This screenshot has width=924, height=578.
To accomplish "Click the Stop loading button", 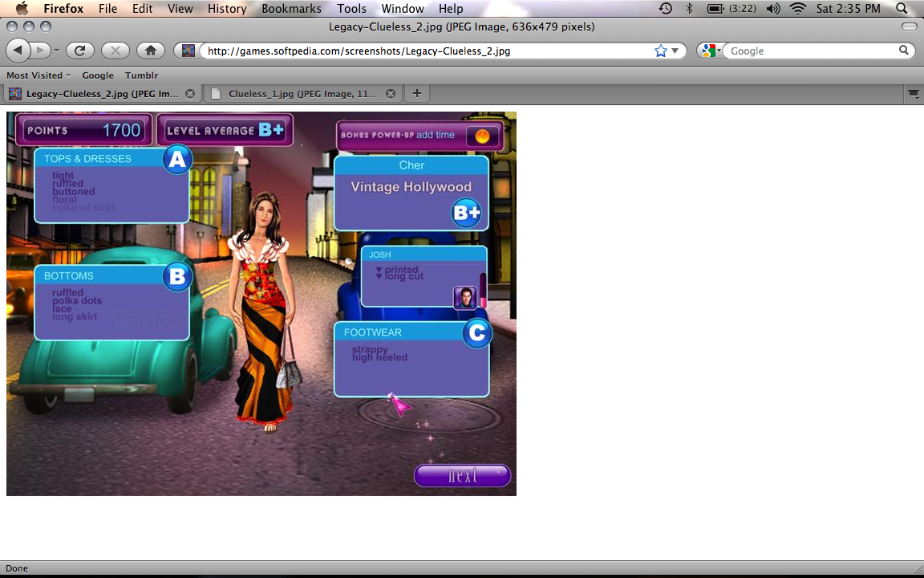I will click(115, 51).
